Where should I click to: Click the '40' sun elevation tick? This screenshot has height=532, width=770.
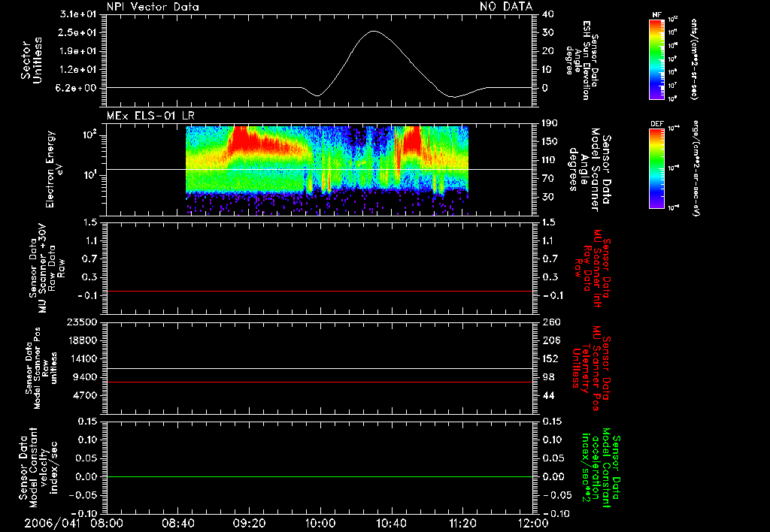548,14
